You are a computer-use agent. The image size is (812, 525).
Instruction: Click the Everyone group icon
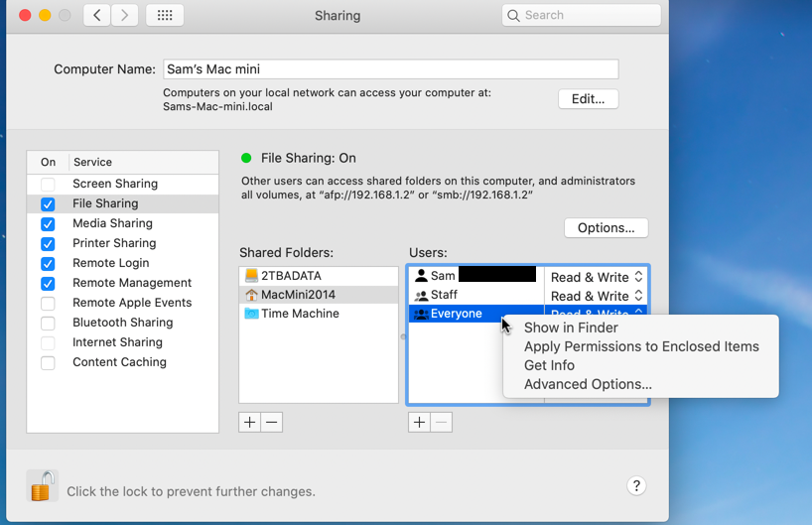(x=422, y=314)
